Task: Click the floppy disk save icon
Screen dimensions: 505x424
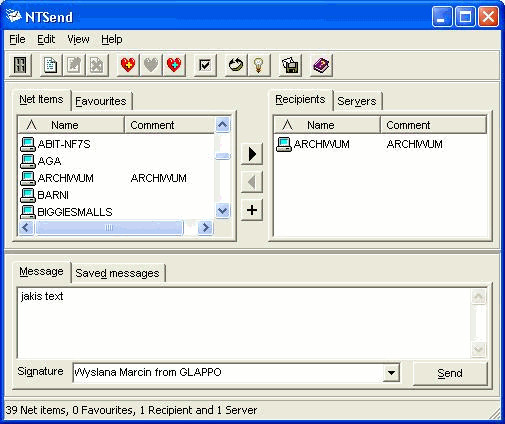Action: click(x=290, y=65)
